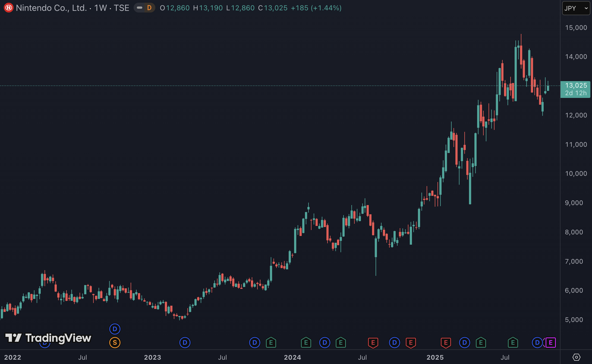Open the dividend marker from March 2025
This screenshot has width=592, height=364.
[465, 343]
